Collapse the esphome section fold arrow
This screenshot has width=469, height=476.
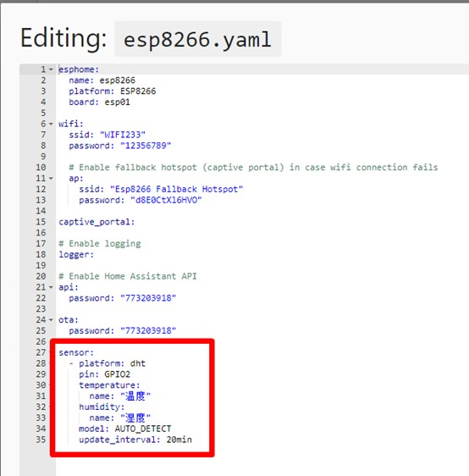coord(51,69)
